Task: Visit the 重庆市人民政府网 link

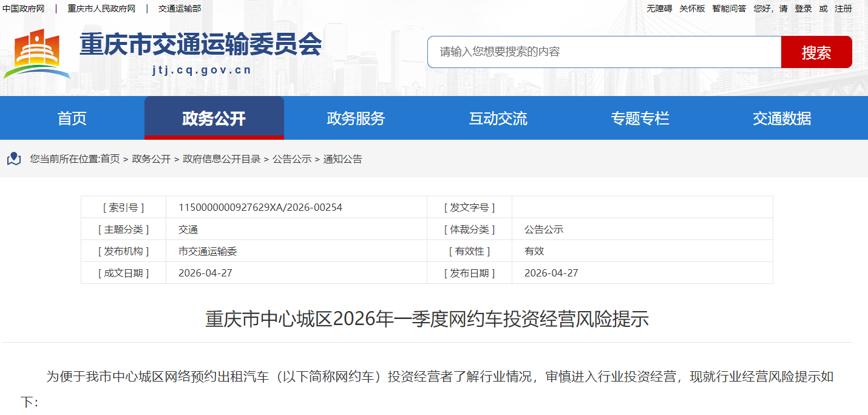Action: point(101,9)
